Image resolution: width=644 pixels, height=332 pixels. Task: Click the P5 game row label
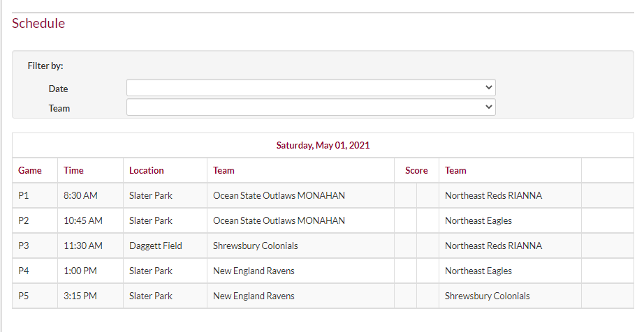pos(24,296)
